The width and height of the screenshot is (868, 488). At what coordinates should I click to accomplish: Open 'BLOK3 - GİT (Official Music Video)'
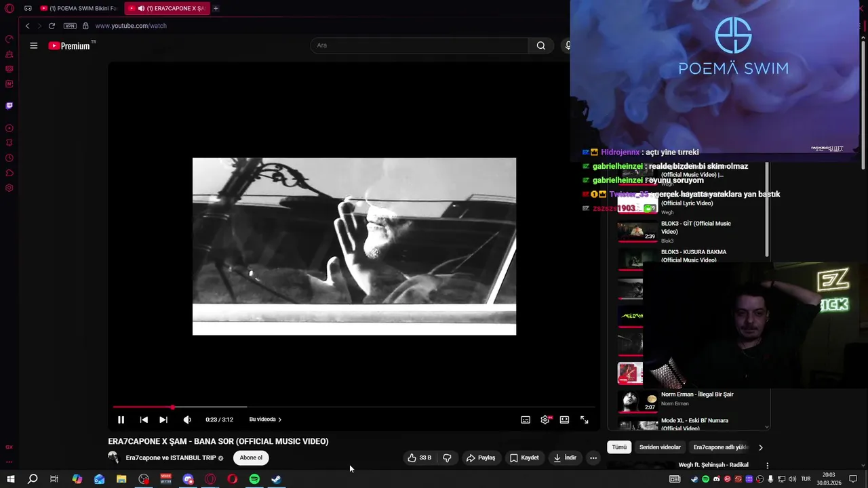point(696,228)
